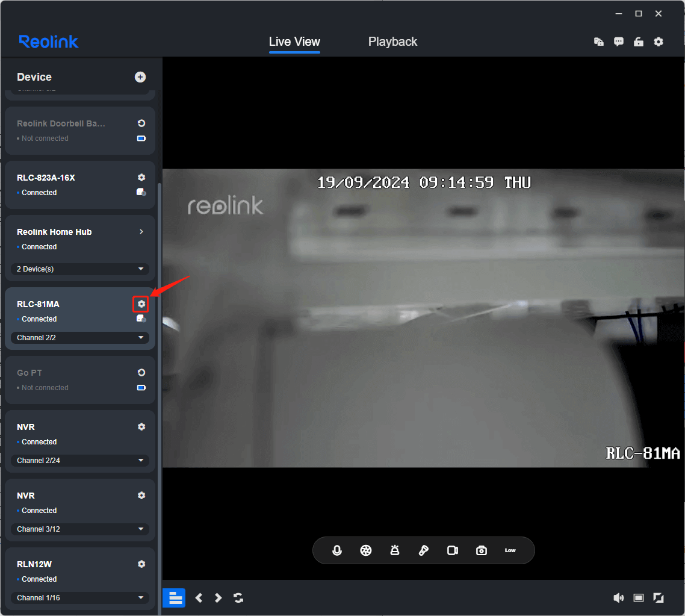685x616 pixels.
Task: Select the Reolink Home Hub device name
Action: pyautogui.click(x=54, y=232)
